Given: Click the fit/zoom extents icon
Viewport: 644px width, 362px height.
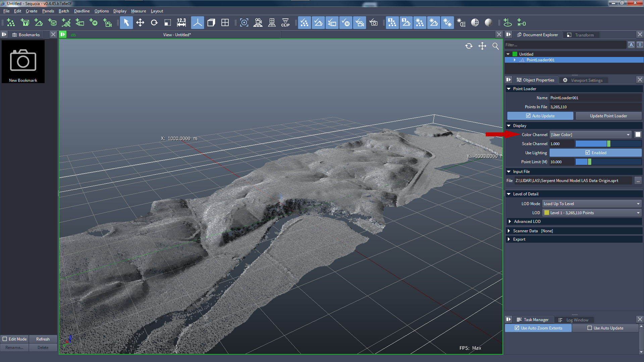Looking at the screenshot, I should point(495,46).
